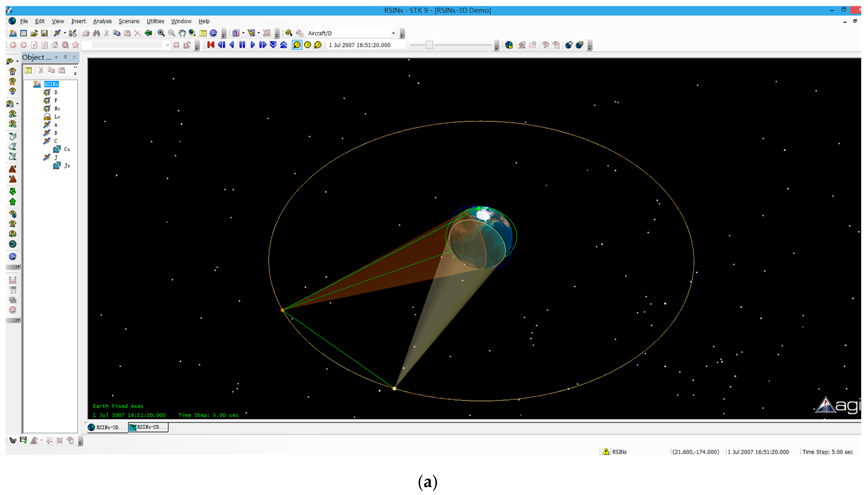Click the Reset animation red button
The width and height of the screenshot is (868, 495).
tap(211, 45)
